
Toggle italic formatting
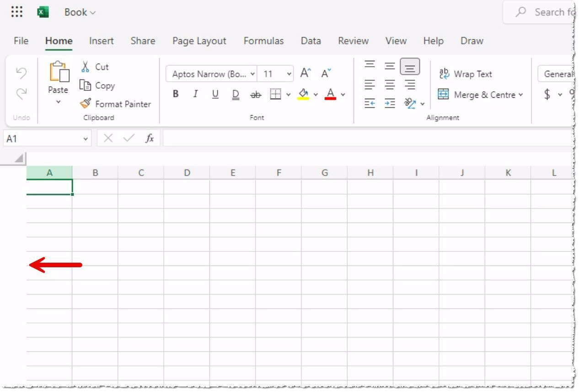pyautogui.click(x=195, y=94)
